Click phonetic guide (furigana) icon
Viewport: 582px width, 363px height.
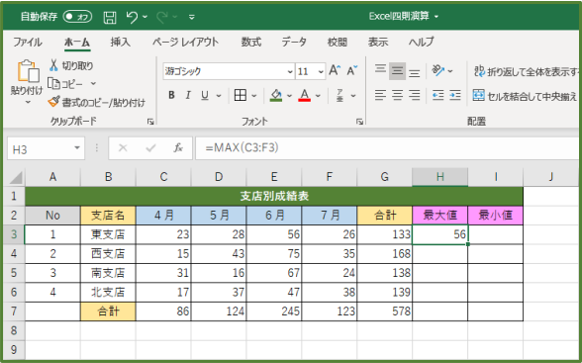click(x=340, y=95)
